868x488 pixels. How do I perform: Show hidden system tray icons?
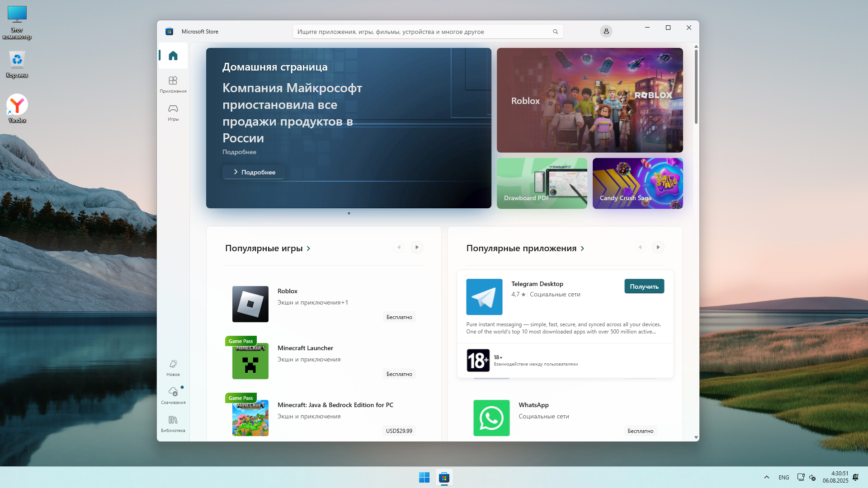click(766, 477)
